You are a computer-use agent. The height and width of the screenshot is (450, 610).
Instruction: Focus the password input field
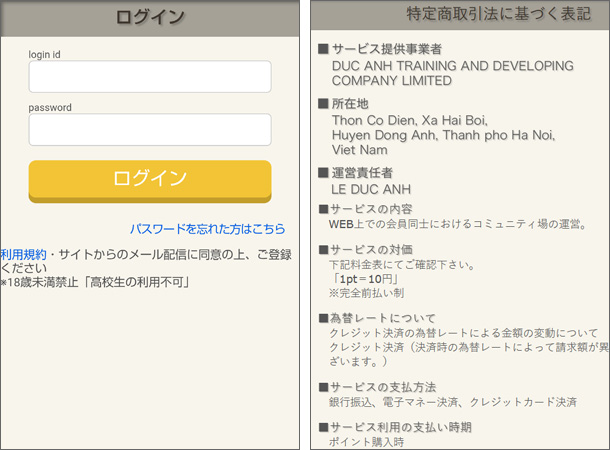tap(150, 130)
